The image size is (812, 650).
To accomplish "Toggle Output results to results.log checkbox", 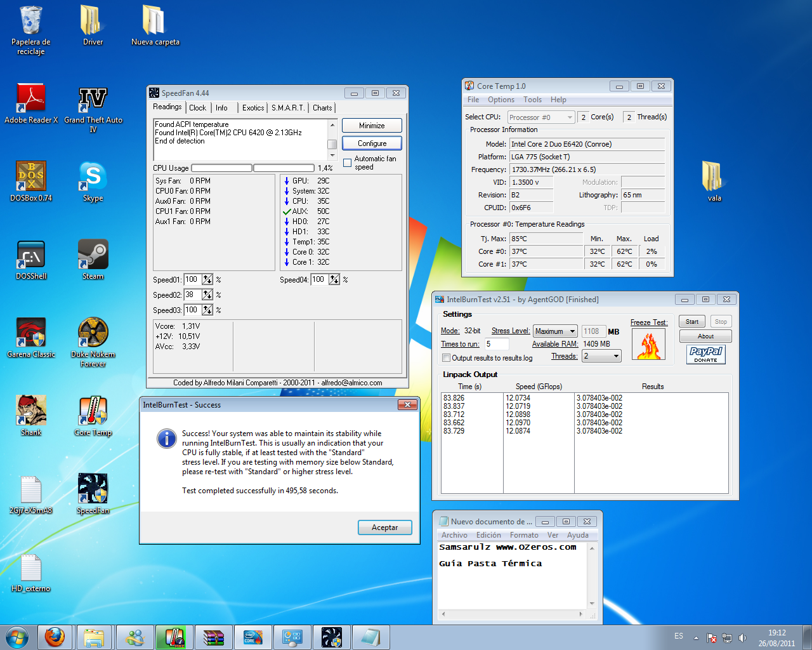I will coord(446,358).
